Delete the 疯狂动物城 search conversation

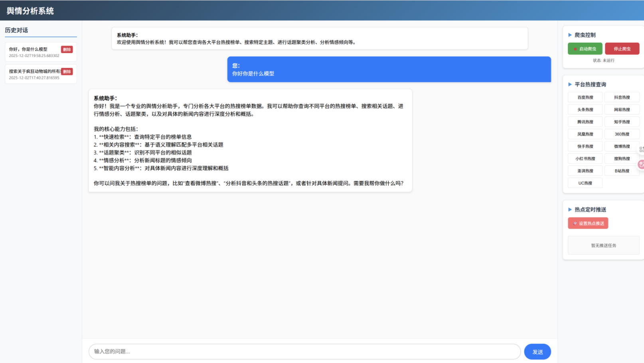(x=67, y=72)
